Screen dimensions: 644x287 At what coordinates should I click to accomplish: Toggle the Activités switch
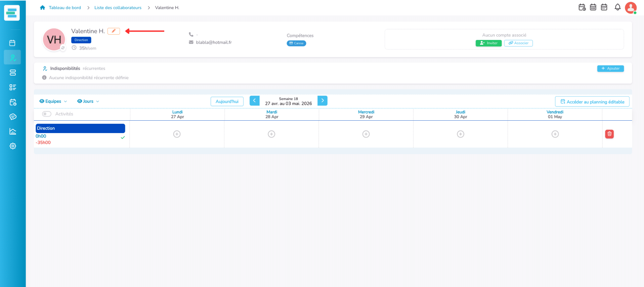[47, 114]
